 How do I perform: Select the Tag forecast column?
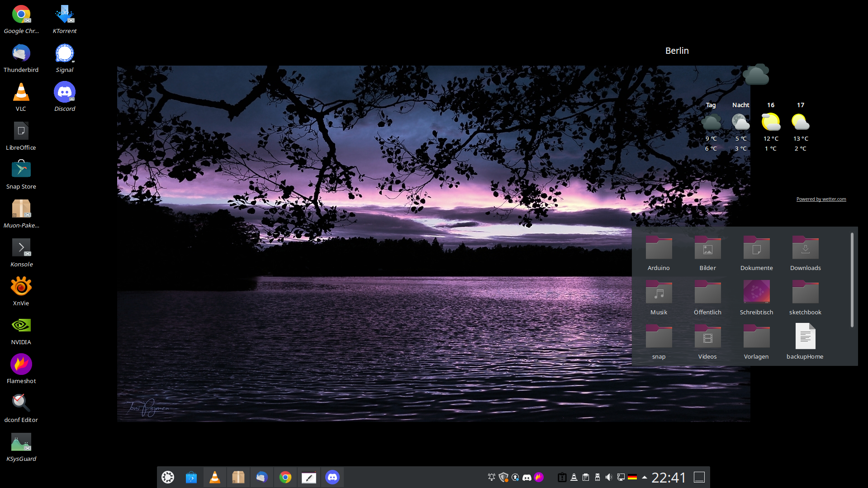pyautogui.click(x=711, y=127)
